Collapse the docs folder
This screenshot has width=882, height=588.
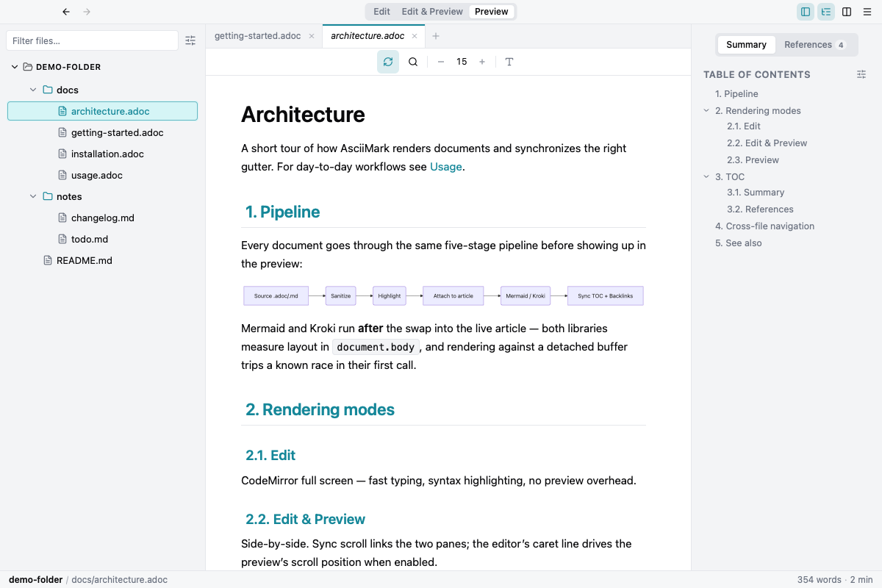coord(33,90)
